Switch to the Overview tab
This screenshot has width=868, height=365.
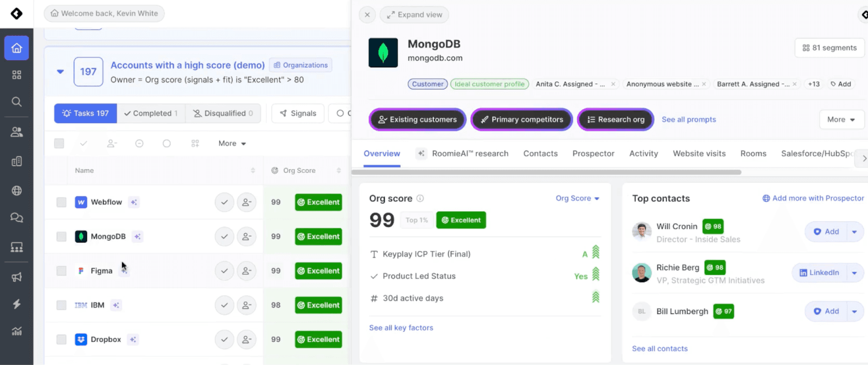click(x=382, y=153)
